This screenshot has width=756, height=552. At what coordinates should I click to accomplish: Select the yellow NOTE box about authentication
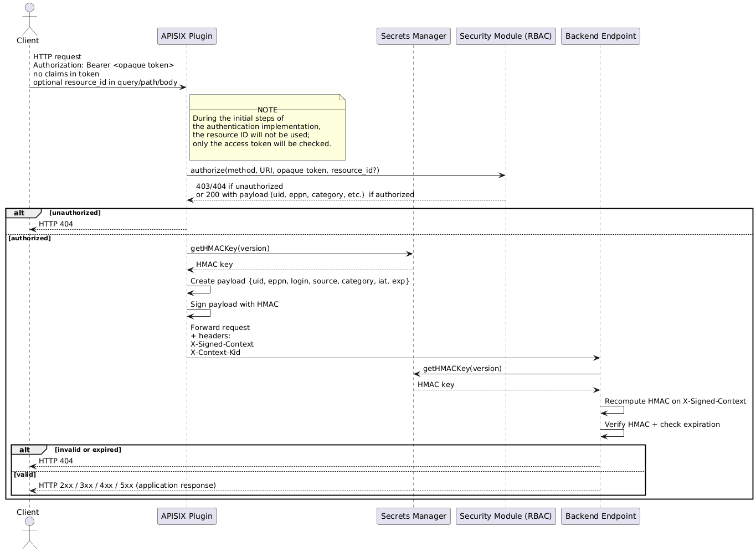tap(267, 127)
